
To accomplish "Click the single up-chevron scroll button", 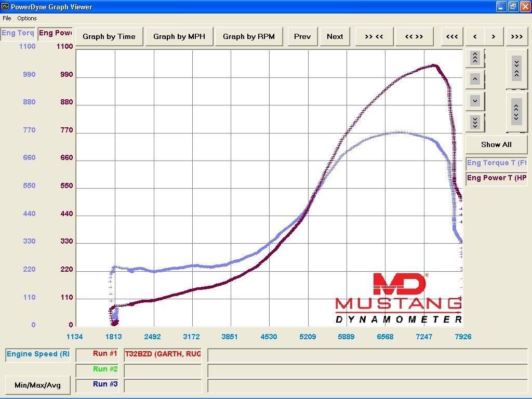I will click(475, 79).
